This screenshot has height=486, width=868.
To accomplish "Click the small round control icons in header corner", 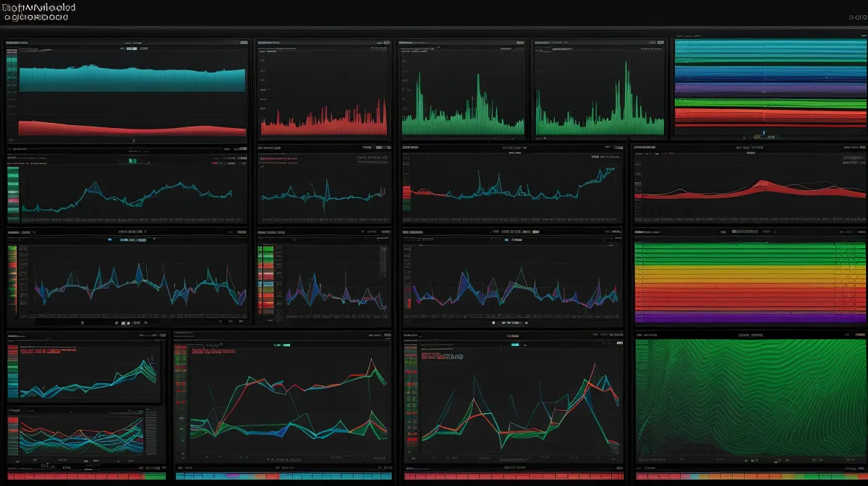I will click(x=854, y=14).
